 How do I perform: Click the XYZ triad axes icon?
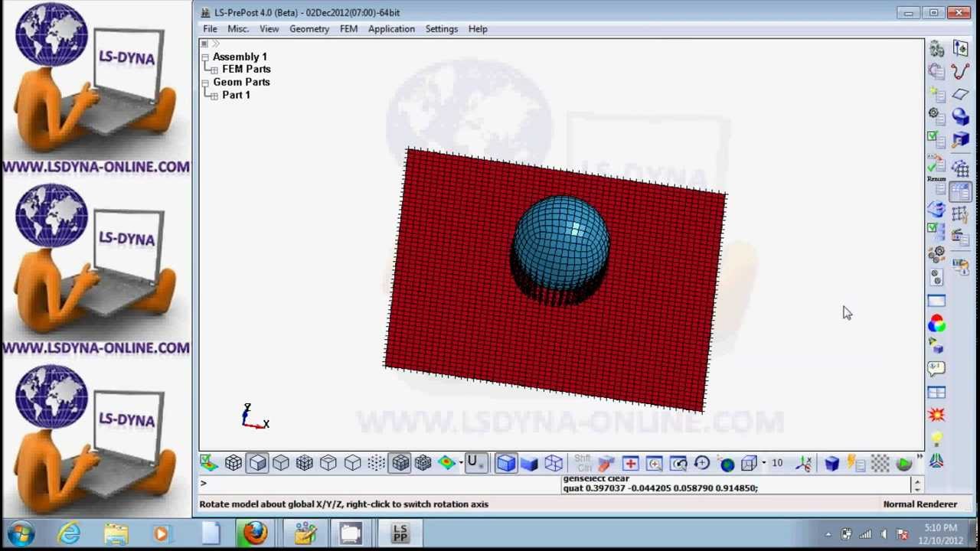803,463
